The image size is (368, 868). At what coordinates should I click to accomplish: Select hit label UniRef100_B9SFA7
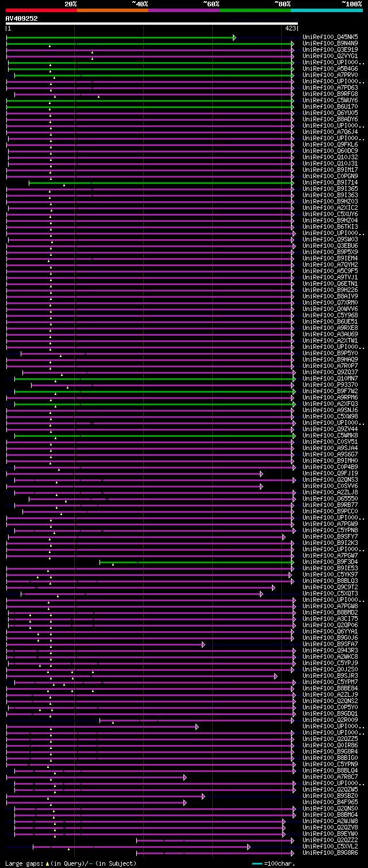[331, 644]
